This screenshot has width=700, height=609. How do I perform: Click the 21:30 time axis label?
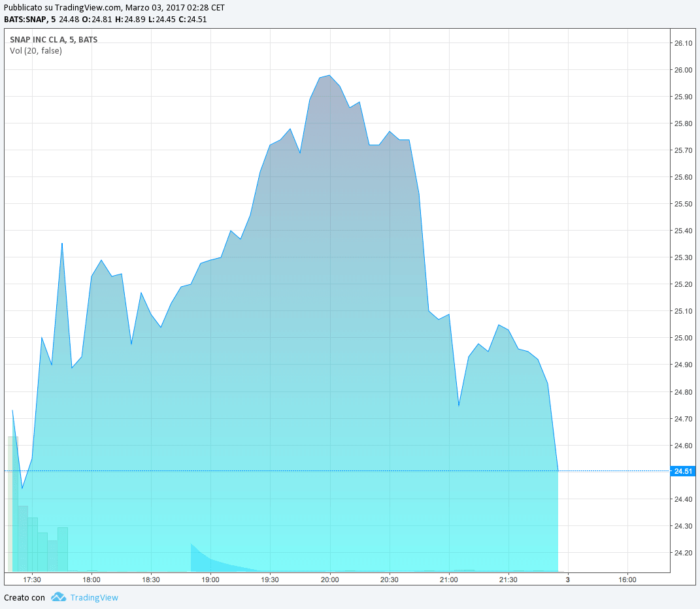[x=508, y=580]
